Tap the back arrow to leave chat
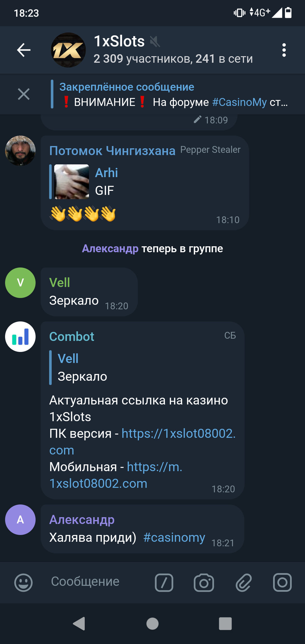Screen dimensions: 305x644 (24, 50)
